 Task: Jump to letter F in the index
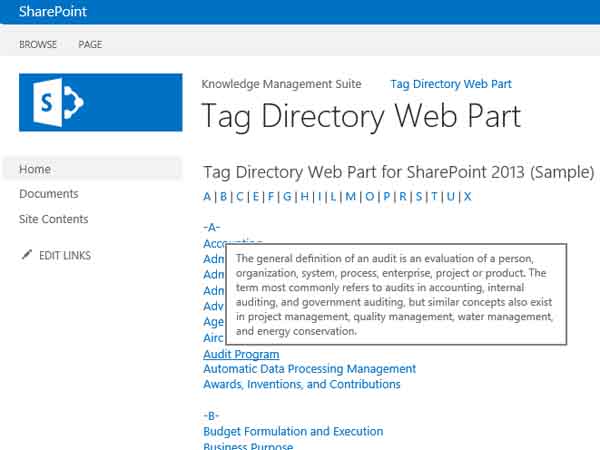[x=271, y=196]
